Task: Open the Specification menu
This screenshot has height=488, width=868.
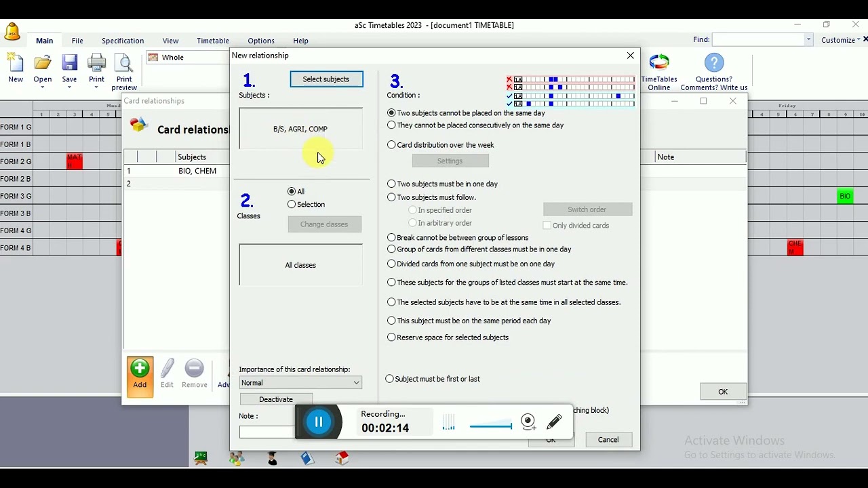Action: (123, 41)
